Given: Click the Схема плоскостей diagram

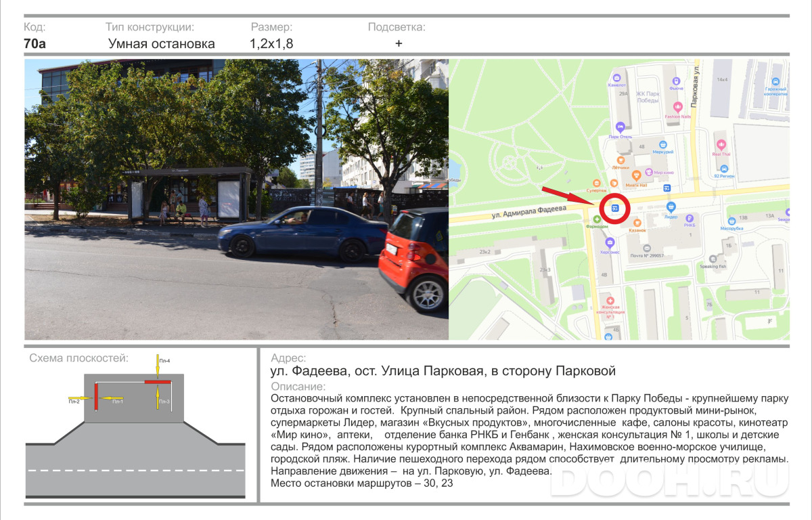Looking at the screenshot, I should pyautogui.click(x=135, y=428).
